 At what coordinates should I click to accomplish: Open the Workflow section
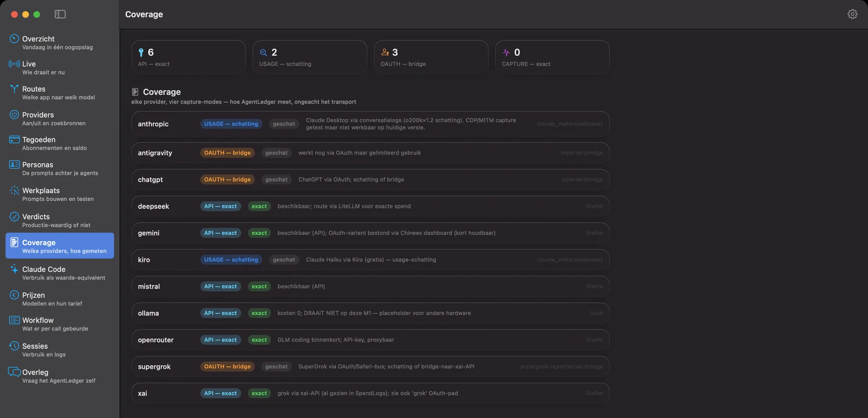click(x=60, y=324)
